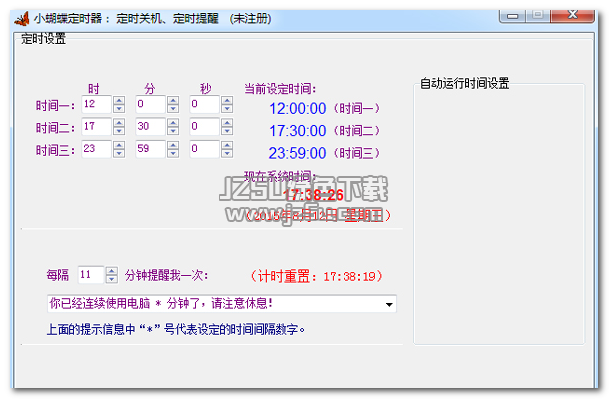This screenshot has width=609, height=399.
Task: Decrease the hour value for 时间三
Action: (x=119, y=153)
